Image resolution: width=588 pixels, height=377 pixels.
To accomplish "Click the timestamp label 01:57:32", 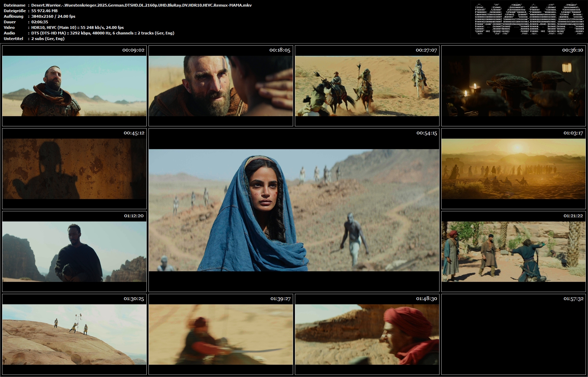I will [x=573, y=299].
